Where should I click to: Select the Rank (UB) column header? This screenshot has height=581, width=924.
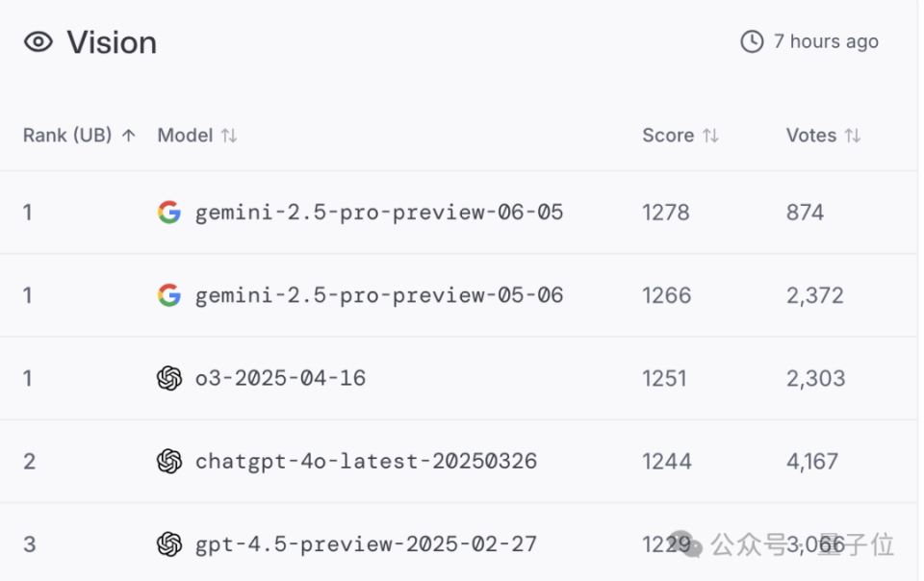pos(67,136)
